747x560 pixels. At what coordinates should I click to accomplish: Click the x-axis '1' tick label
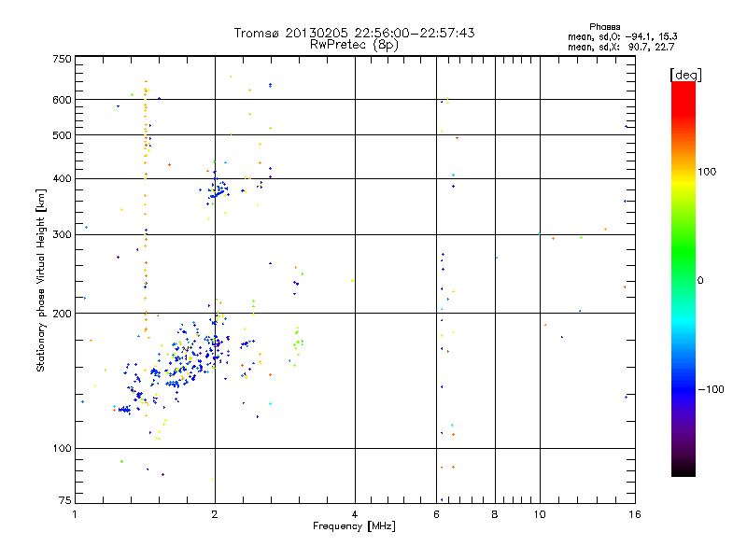[x=75, y=514]
